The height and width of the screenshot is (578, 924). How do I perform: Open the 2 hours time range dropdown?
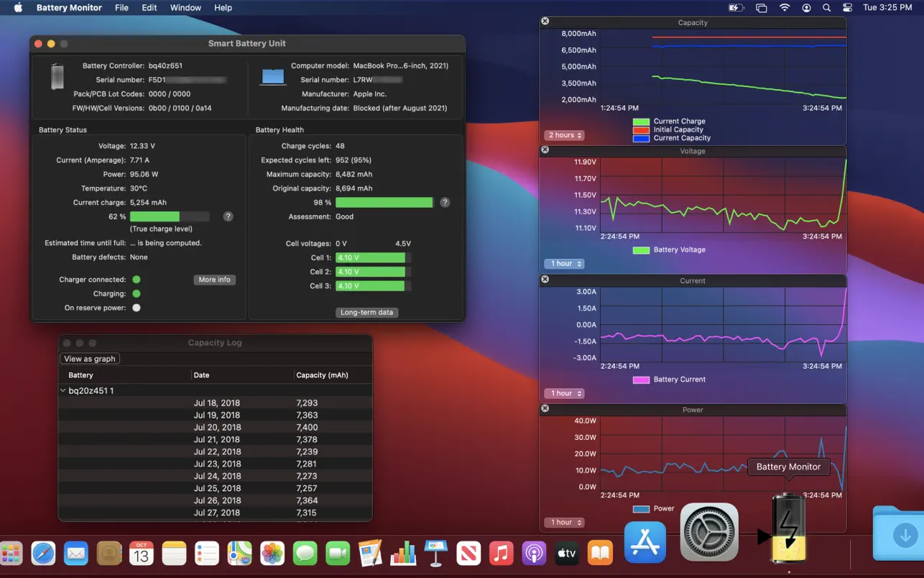564,135
